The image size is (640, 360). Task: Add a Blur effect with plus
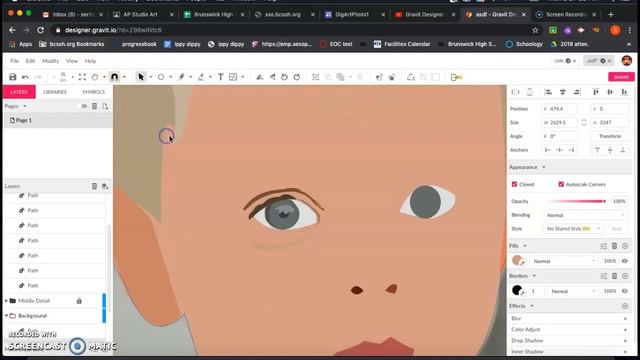pos(625,318)
